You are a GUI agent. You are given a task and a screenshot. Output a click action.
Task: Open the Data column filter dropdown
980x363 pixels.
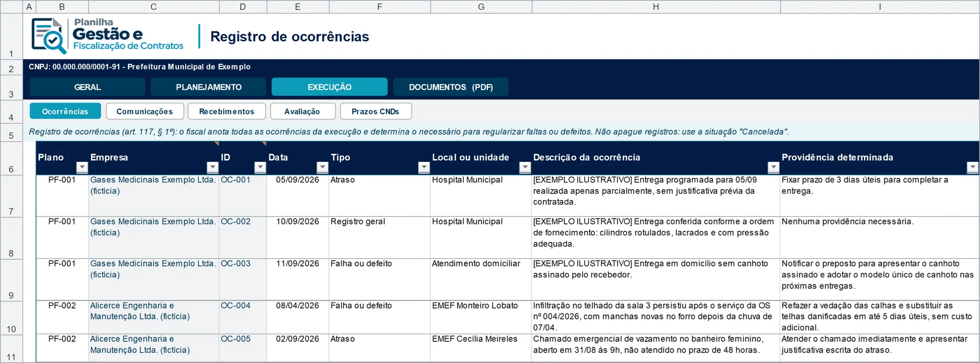pos(322,167)
